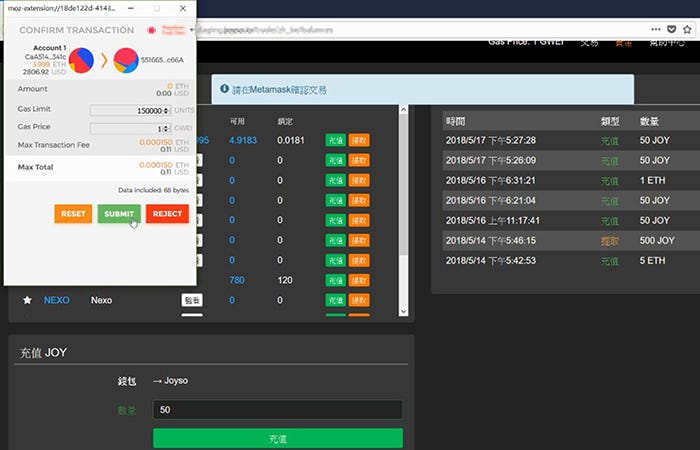The image size is (700, 450).
Task: Open the orange 資產 navigation tab
Action: pyautogui.click(x=624, y=43)
